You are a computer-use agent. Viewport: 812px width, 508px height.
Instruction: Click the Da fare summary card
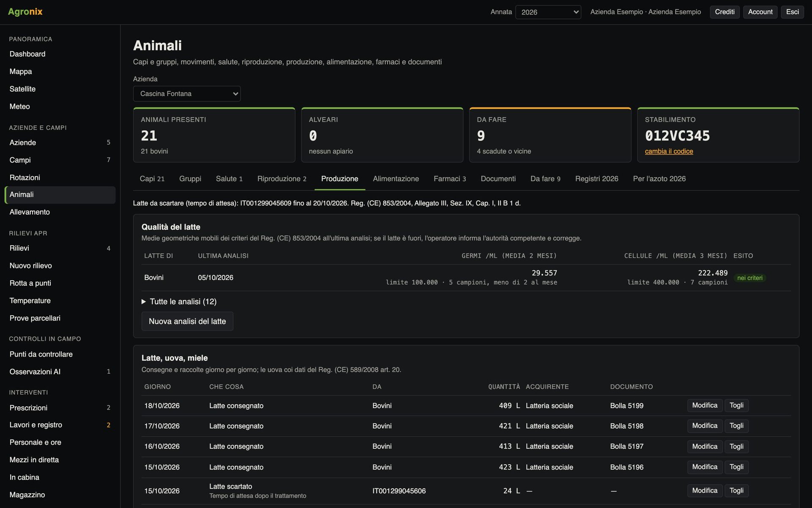pos(550,135)
